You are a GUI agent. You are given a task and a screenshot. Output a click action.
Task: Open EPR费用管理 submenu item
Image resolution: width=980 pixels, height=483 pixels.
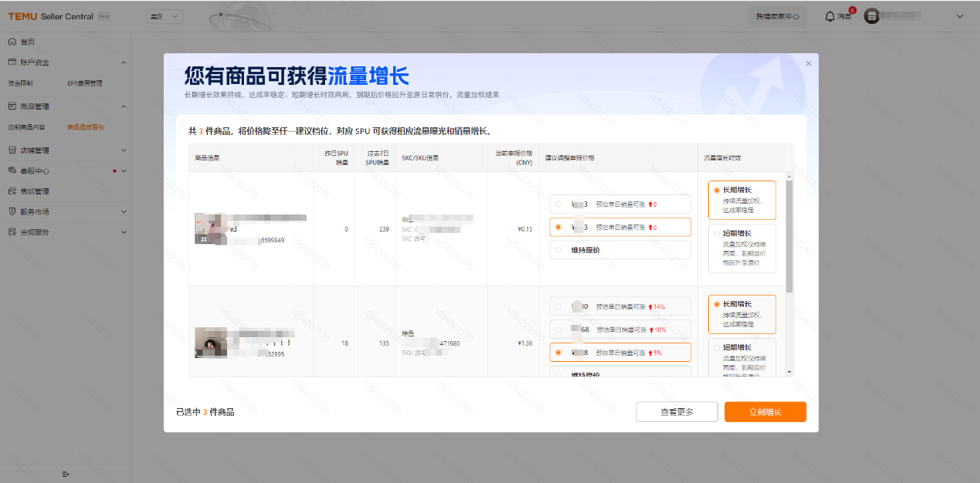pos(84,83)
